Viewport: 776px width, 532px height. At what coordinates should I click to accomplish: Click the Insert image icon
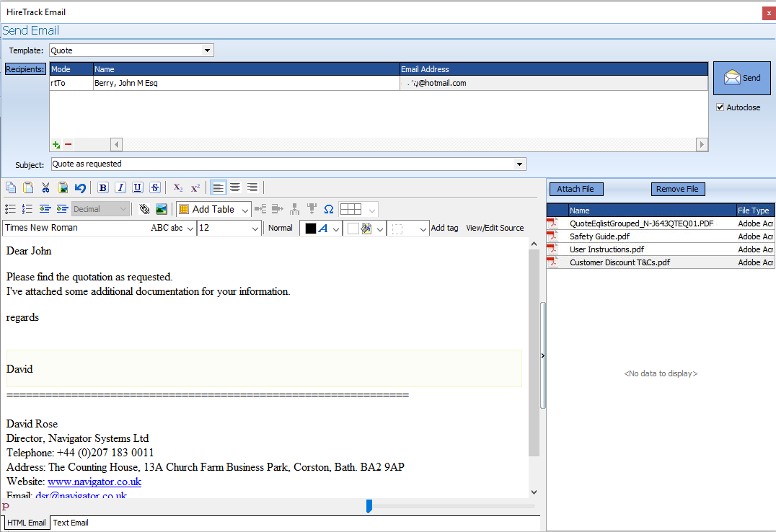pos(162,209)
